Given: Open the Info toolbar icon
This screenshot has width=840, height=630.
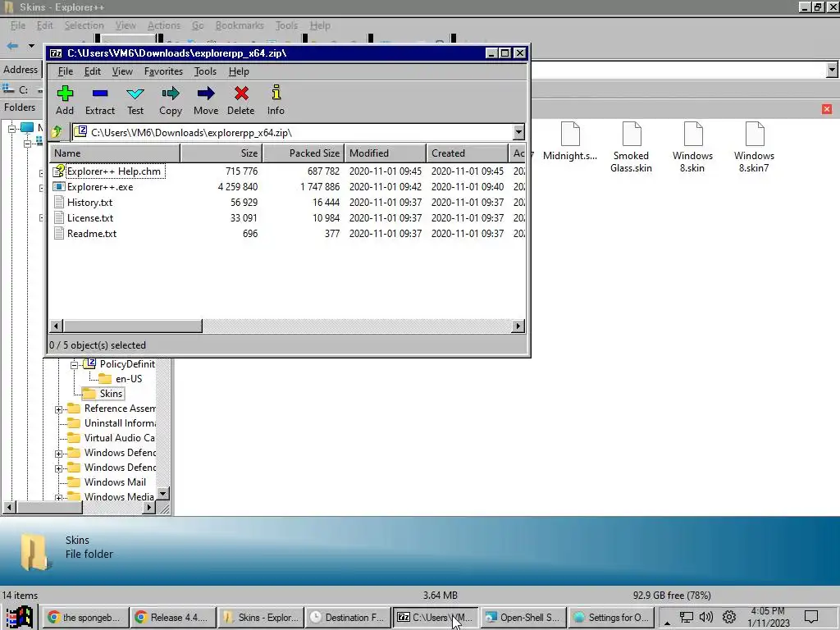Looking at the screenshot, I should tap(276, 100).
